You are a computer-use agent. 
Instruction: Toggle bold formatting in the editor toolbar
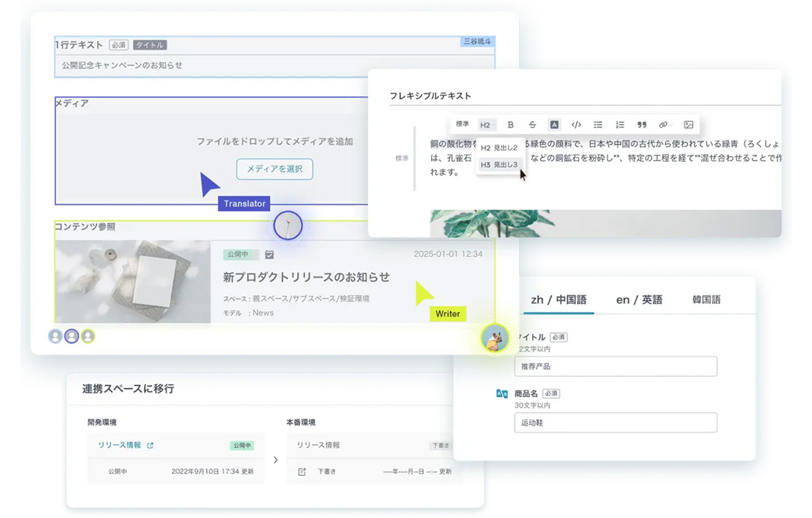point(511,125)
